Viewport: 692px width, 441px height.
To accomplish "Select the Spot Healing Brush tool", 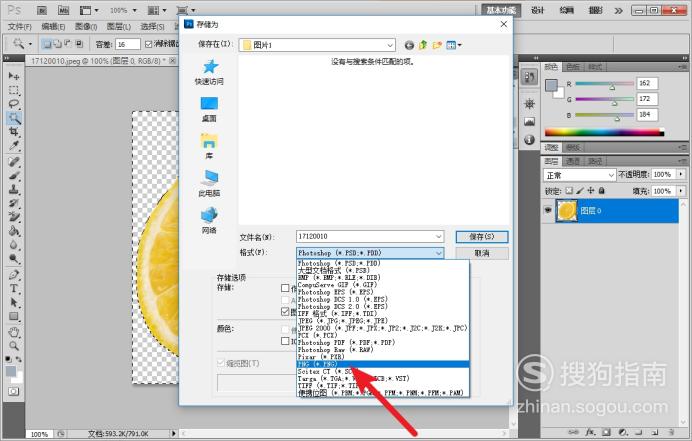I will (x=14, y=162).
